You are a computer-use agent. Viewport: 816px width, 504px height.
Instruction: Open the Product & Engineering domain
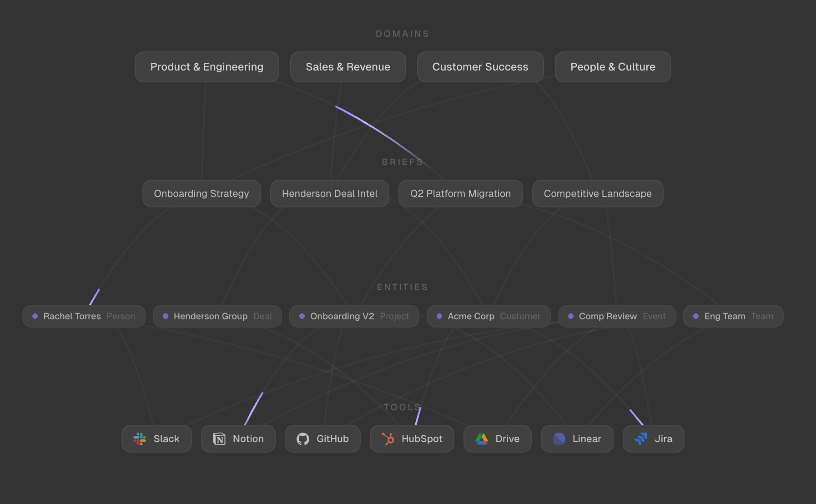[x=207, y=67]
